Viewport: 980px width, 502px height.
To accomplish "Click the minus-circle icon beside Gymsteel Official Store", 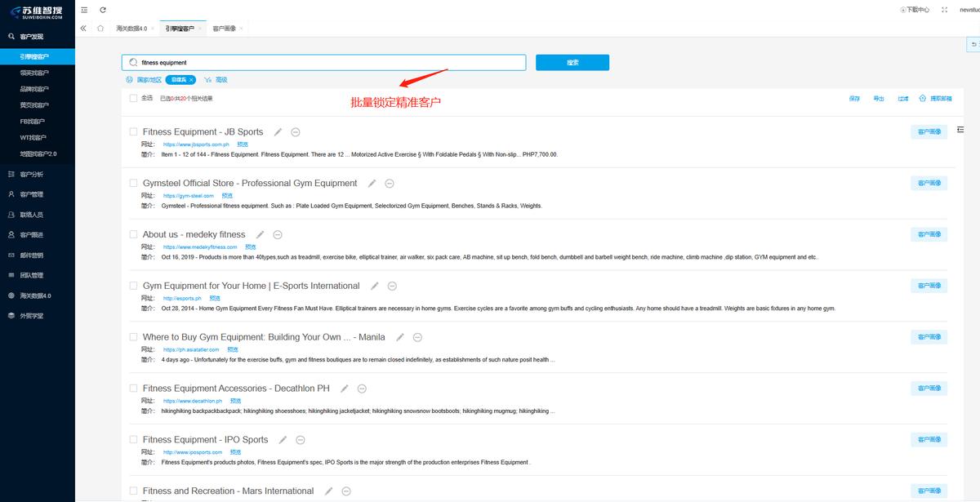I will (390, 183).
